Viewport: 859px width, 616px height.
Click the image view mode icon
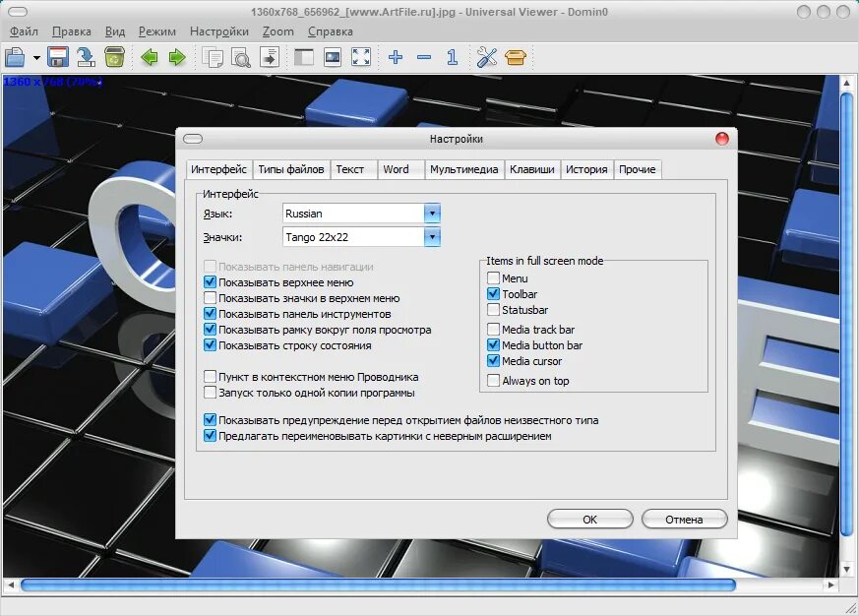pos(333,57)
